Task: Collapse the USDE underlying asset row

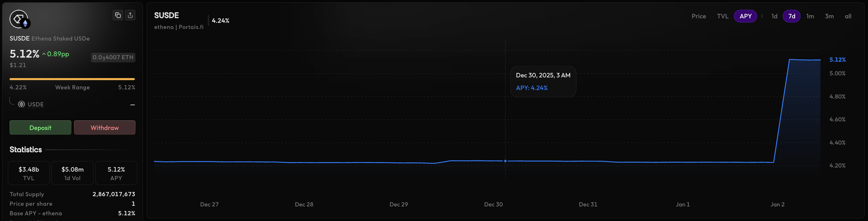Action: (132, 105)
